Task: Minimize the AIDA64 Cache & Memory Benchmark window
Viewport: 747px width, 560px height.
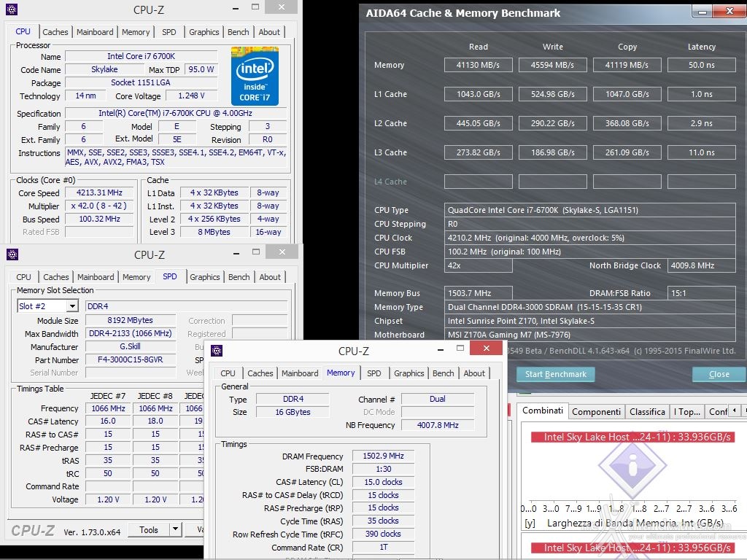Action: [703, 12]
